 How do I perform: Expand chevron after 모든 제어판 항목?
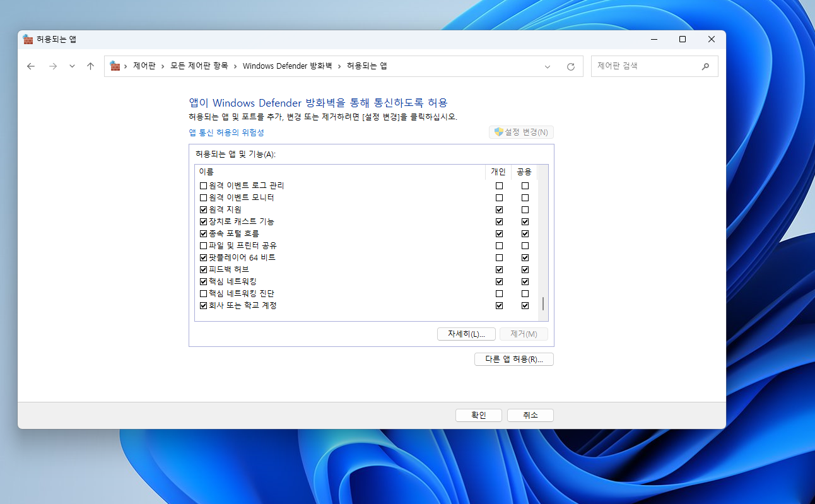[x=235, y=66]
